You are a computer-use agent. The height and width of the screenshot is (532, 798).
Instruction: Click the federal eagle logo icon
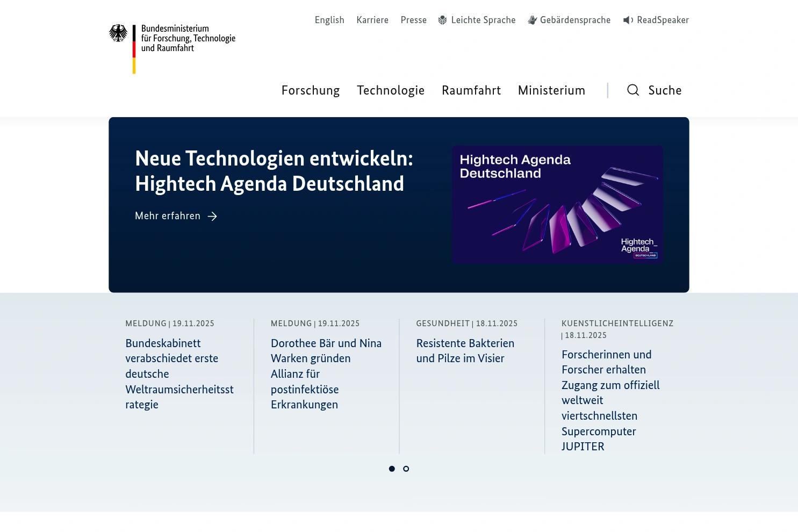tap(118, 33)
